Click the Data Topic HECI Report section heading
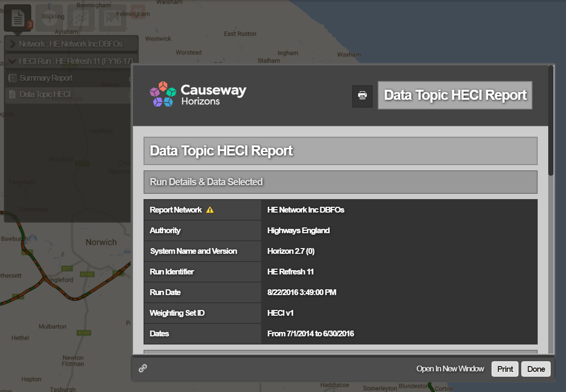Image resolution: width=566 pixels, height=392 pixels. tap(340, 151)
